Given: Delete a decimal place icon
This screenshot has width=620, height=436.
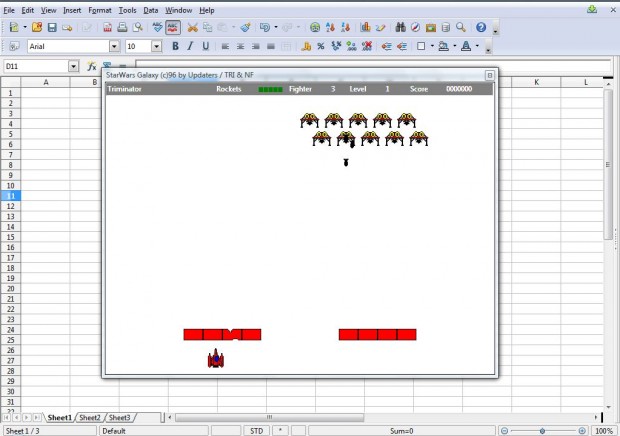Looking at the screenshot, I should [x=367, y=46].
